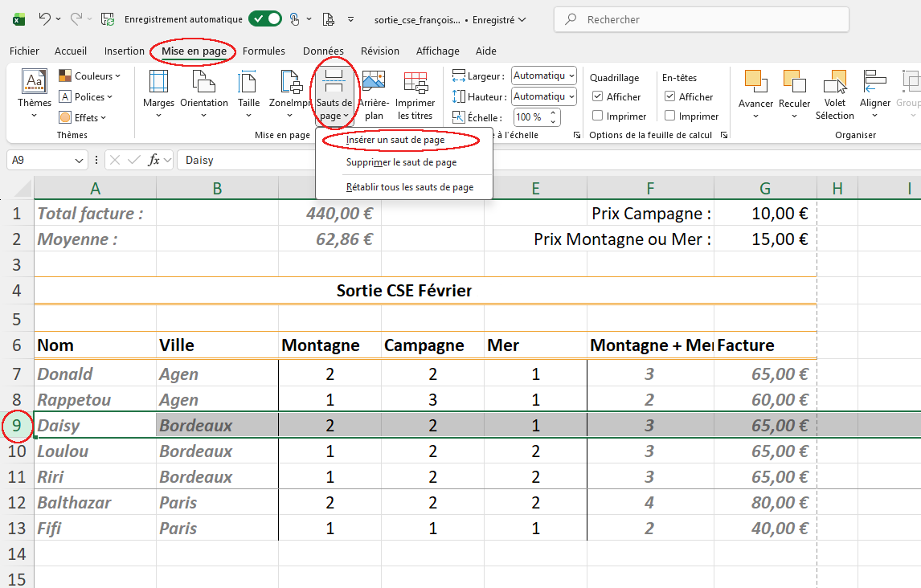The image size is (921, 588).
Task: Expand the Largeur dropdown
Action: point(544,76)
